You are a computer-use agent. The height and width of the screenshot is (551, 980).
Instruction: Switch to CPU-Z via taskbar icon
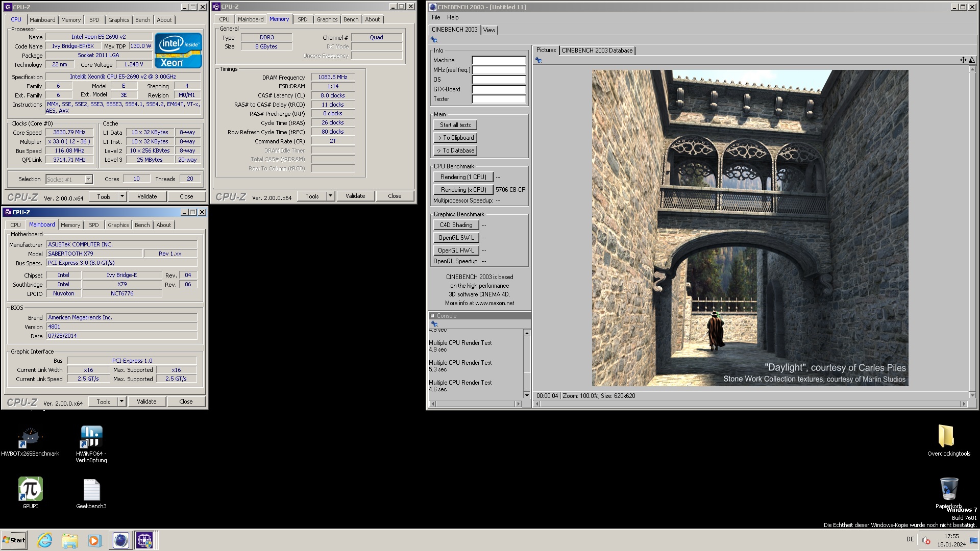pyautogui.click(x=144, y=540)
